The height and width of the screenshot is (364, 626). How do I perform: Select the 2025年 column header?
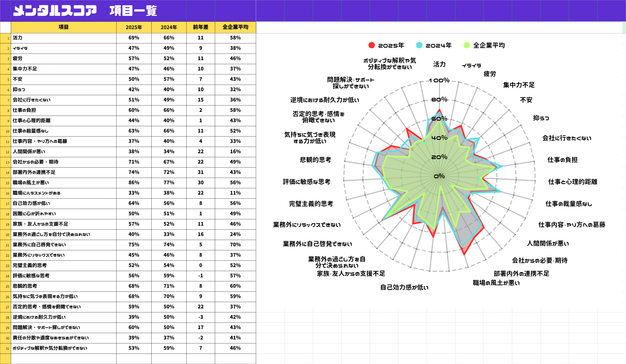point(134,27)
